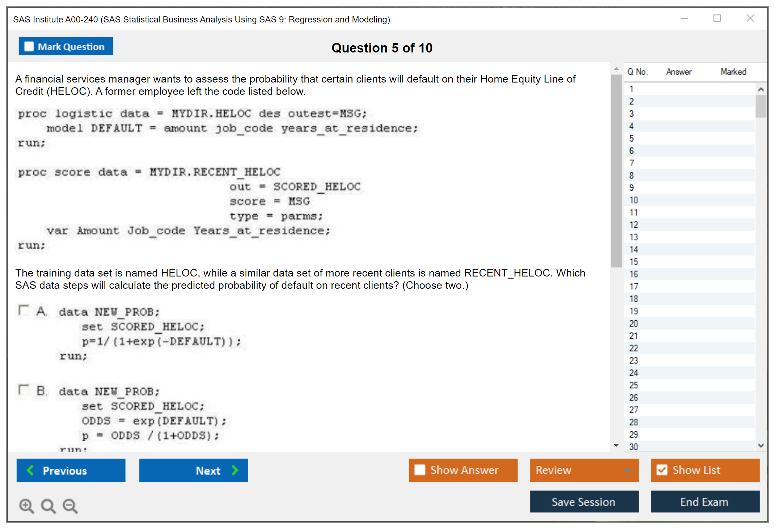Jump to question 10 in list
778x532 pixels.
pos(634,200)
